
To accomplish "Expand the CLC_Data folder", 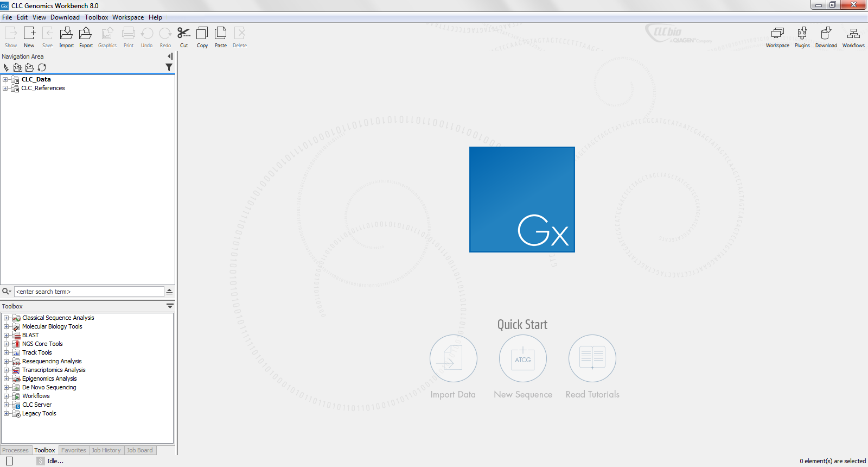I will (5, 79).
